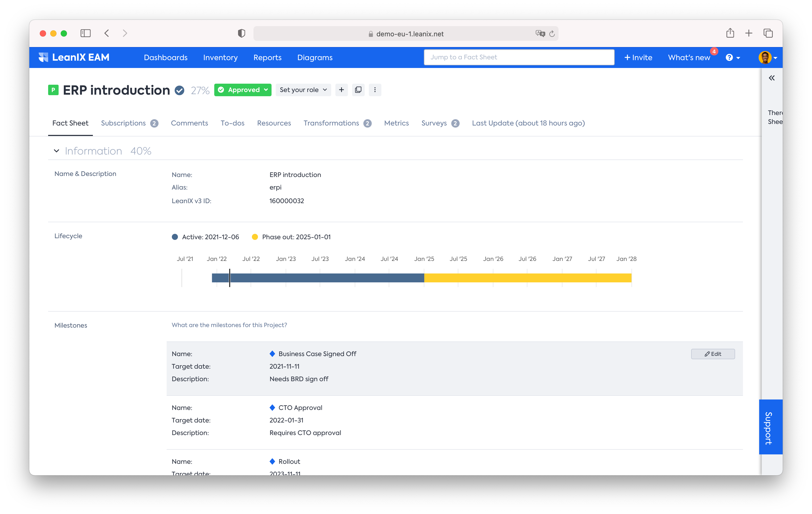
Task: Click the Safari address bar
Action: pos(406,33)
